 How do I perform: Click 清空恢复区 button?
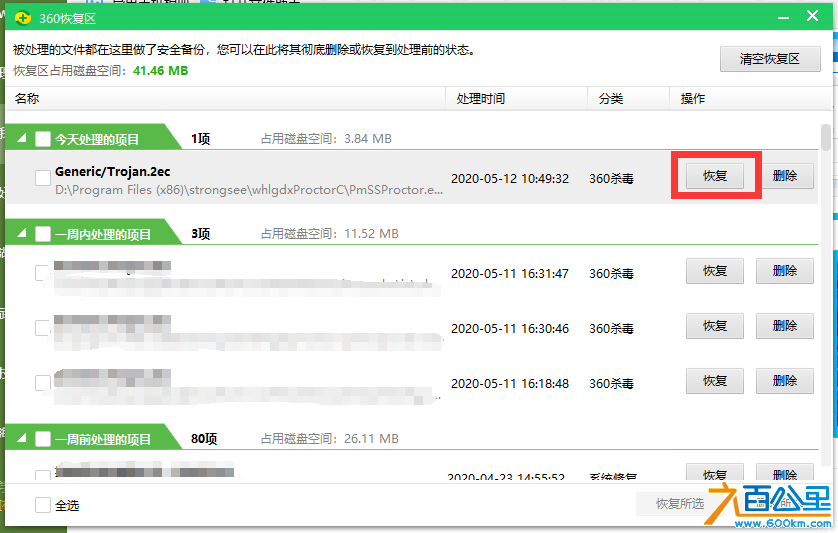pos(770,59)
